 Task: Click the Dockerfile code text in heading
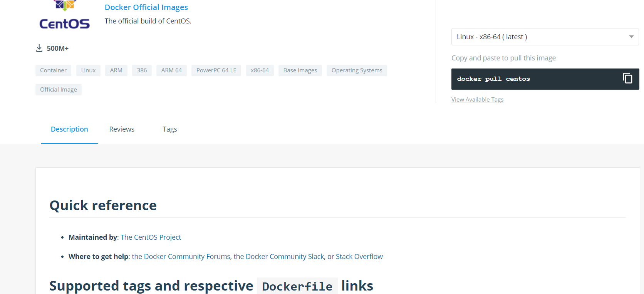coord(297,286)
